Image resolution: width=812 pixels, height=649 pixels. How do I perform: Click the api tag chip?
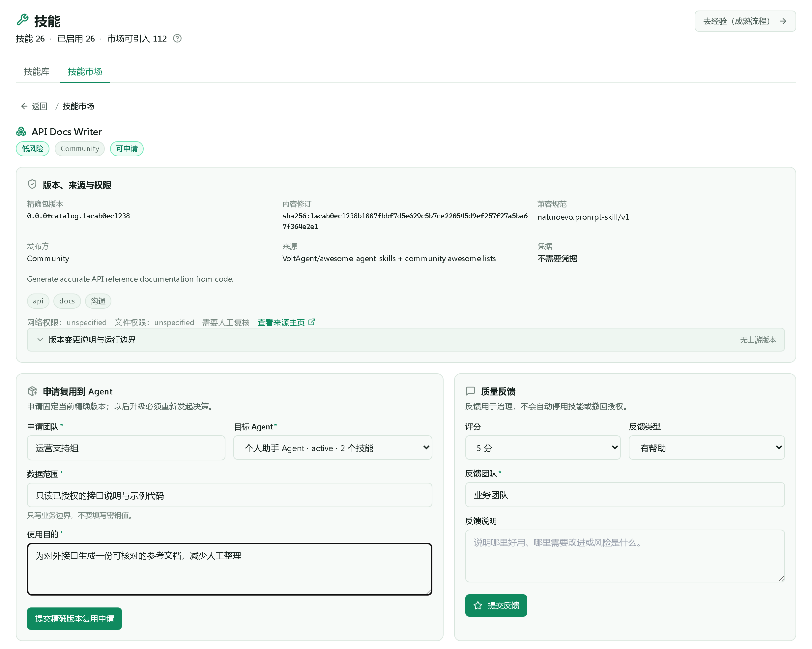pos(38,301)
